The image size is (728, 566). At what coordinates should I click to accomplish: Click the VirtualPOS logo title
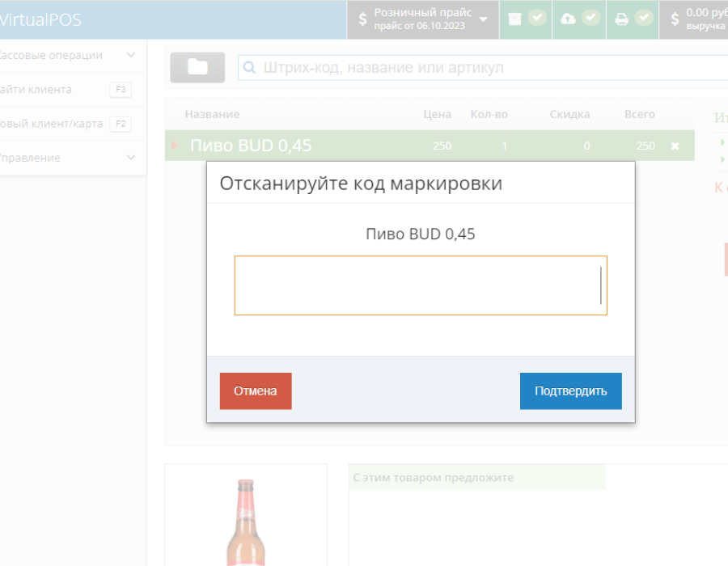(x=40, y=19)
